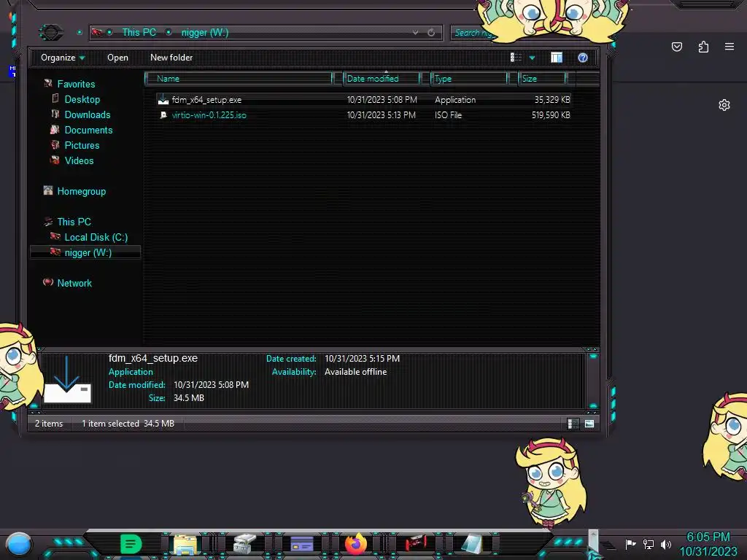Image resolution: width=747 pixels, height=560 pixels.
Task: Select the fdm_x64_setup.exe file name
Action: 206,100
